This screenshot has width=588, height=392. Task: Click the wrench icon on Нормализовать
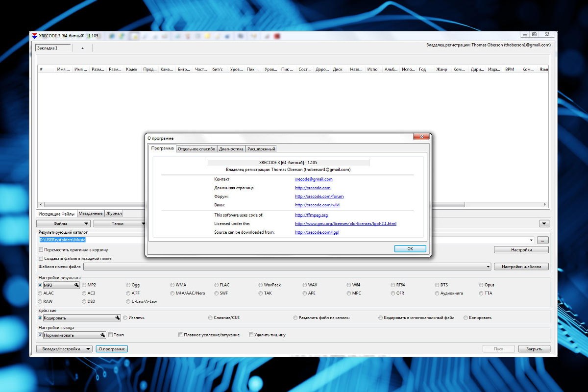point(102,335)
